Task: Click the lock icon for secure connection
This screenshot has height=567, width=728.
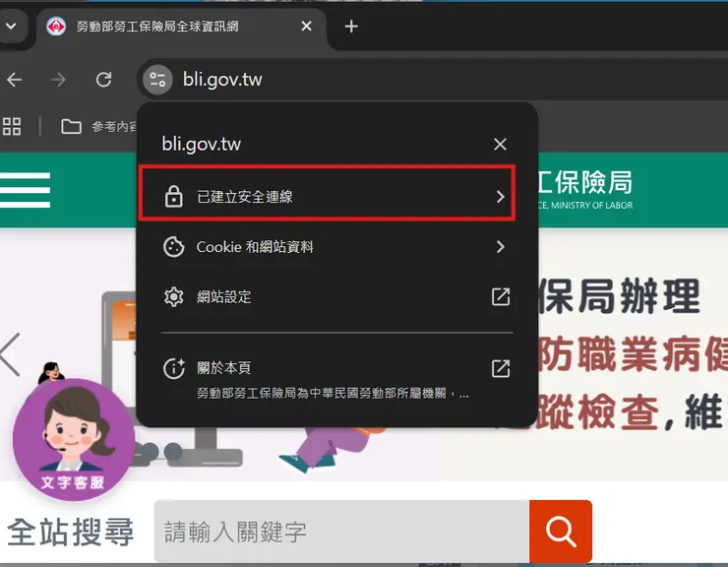Action: [174, 197]
